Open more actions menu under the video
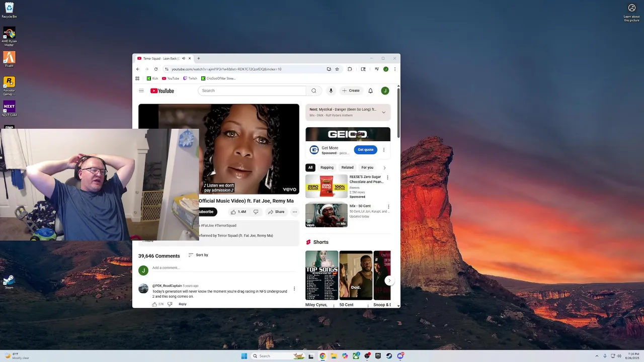This screenshot has width=644, height=362. coord(295,212)
